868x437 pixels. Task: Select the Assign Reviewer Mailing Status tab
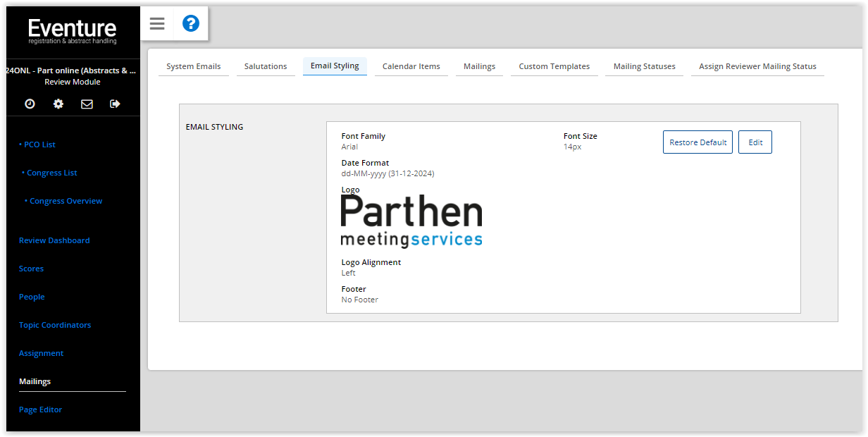757,66
